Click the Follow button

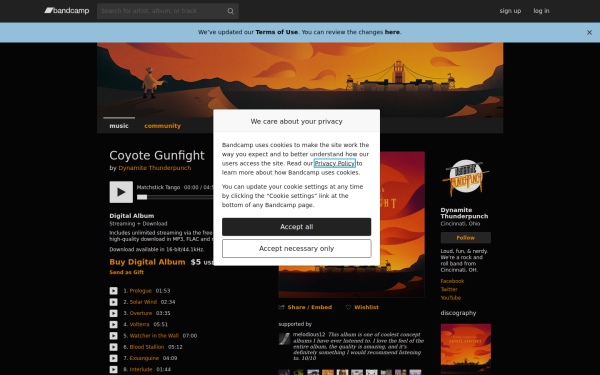click(x=466, y=238)
